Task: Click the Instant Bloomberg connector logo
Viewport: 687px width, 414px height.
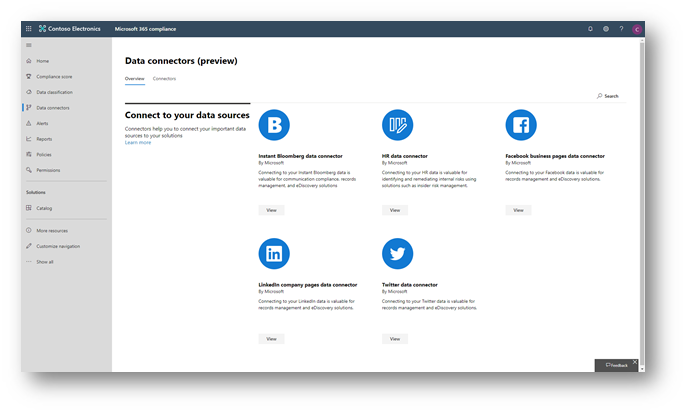Action: pyautogui.click(x=274, y=125)
